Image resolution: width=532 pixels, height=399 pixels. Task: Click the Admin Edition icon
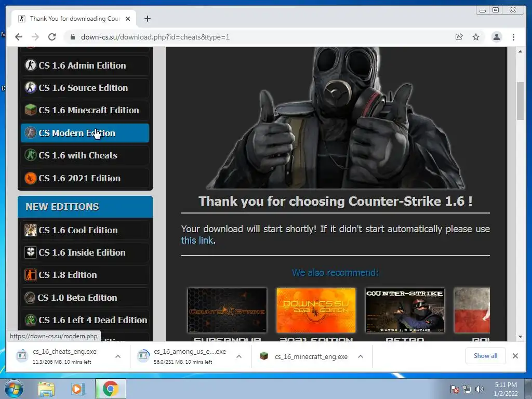31,65
